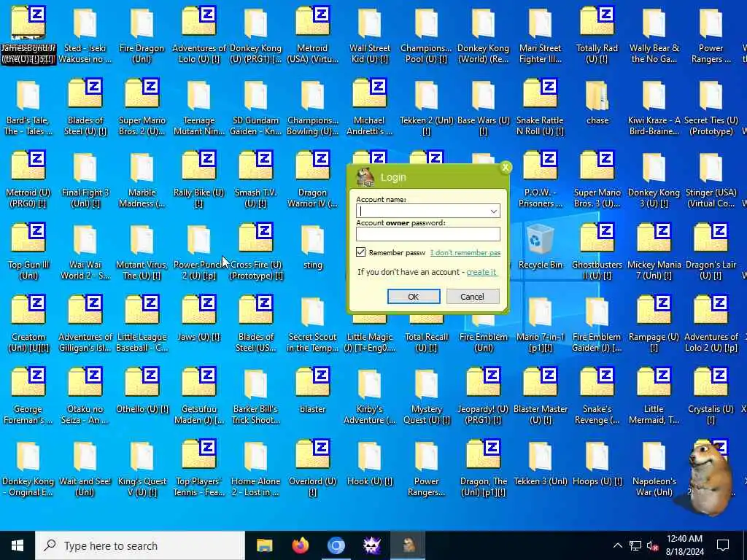
Task: Select the Overlord (U) archive icon
Action: click(x=312, y=467)
